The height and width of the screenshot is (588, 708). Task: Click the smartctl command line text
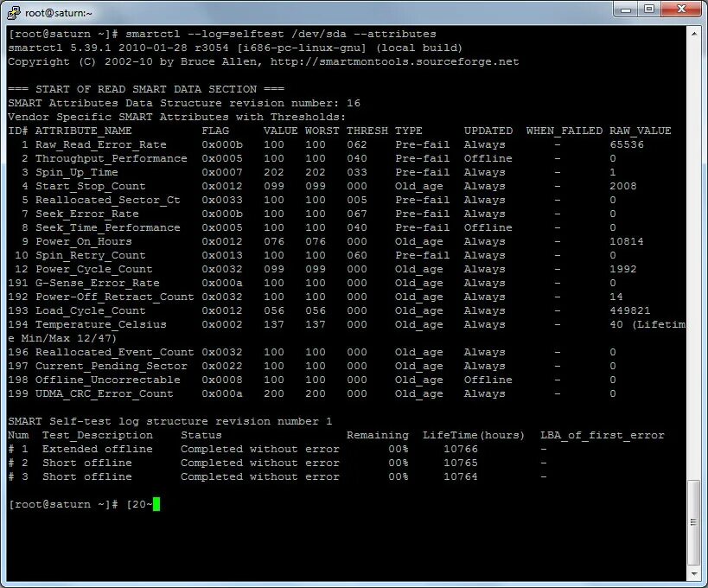pos(281,35)
